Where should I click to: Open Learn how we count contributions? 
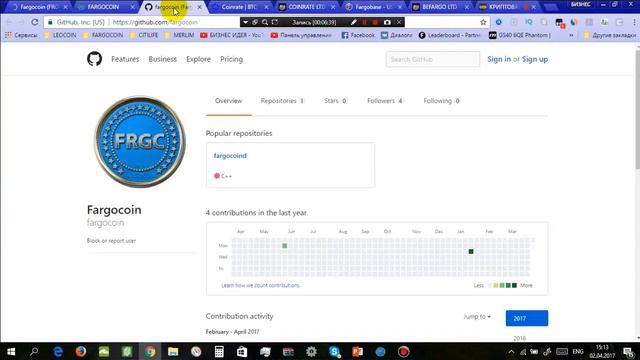[x=260, y=285]
